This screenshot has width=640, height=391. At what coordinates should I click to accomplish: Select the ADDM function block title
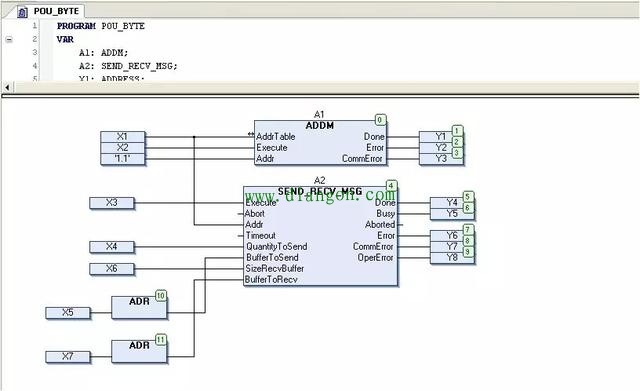coord(320,126)
